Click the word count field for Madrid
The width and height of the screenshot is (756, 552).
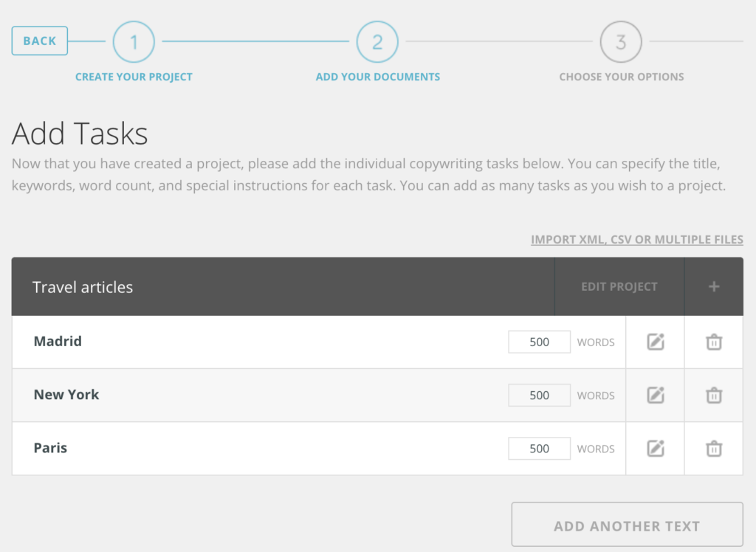tap(539, 342)
